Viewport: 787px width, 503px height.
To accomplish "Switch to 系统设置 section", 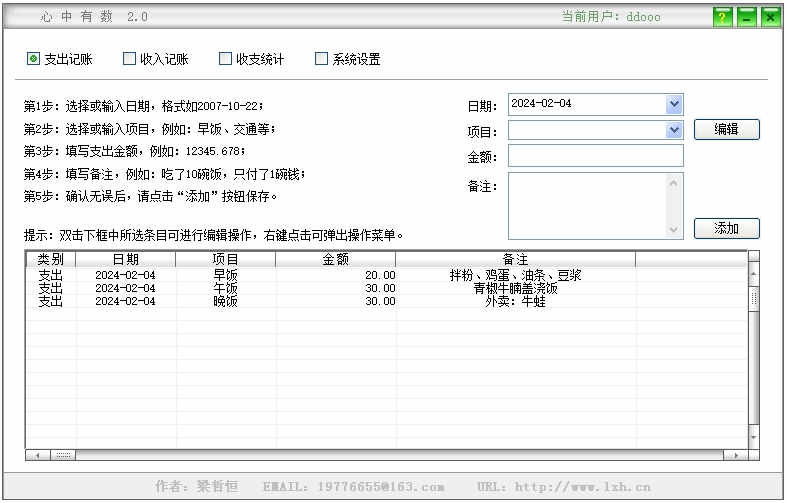I will tap(347, 59).
